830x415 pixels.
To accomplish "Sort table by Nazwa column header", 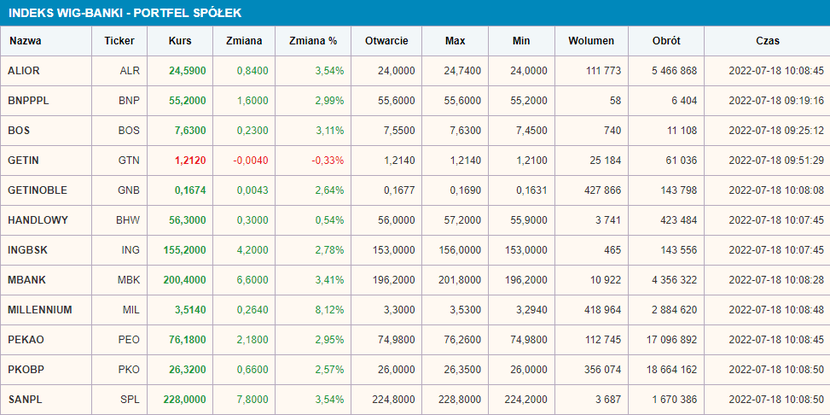I will click(24, 41).
